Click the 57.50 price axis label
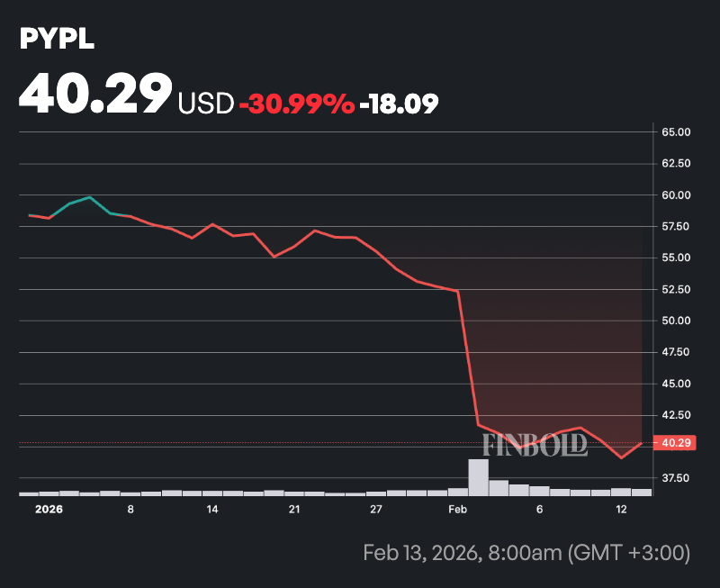This screenshot has height=588, width=720. (x=676, y=226)
